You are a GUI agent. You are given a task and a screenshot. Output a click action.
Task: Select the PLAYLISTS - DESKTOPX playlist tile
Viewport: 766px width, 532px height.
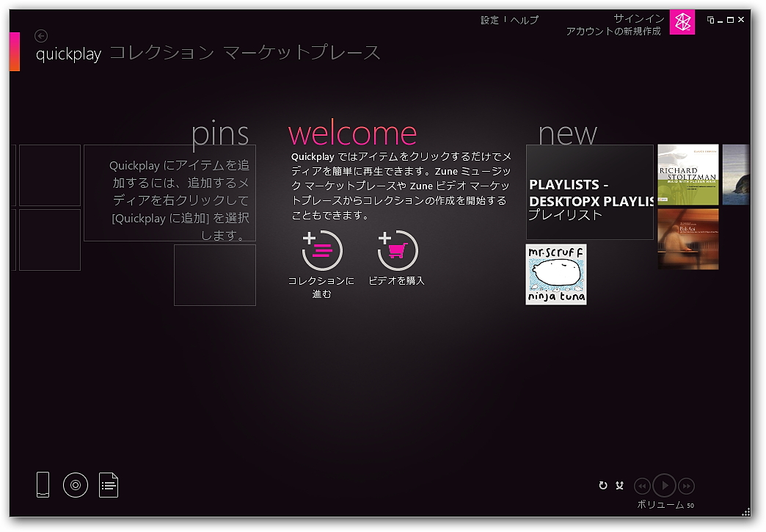[x=589, y=192]
